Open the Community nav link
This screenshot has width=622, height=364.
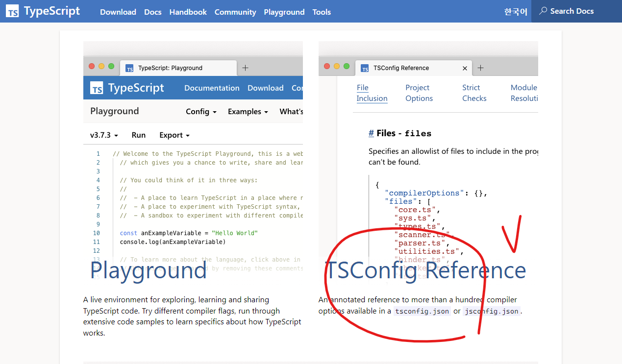point(235,12)
